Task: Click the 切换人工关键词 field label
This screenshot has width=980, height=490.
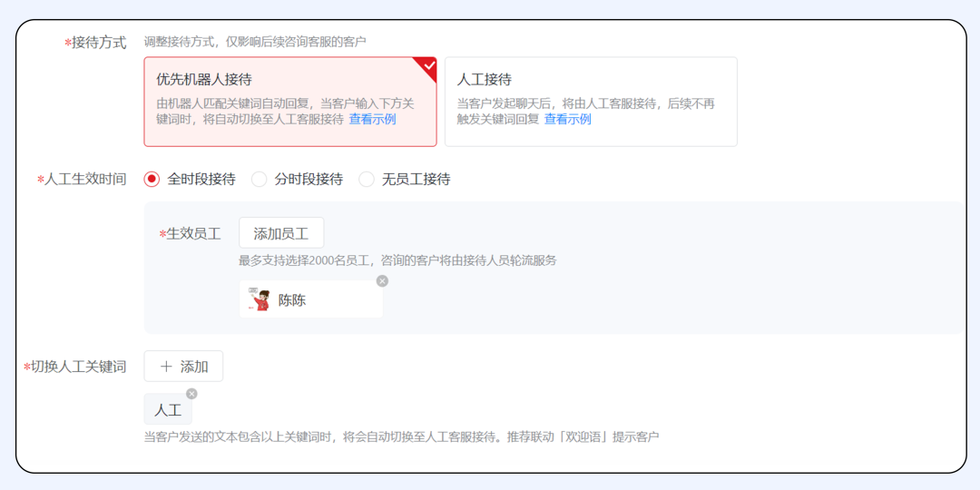Action: click(78, 367)
